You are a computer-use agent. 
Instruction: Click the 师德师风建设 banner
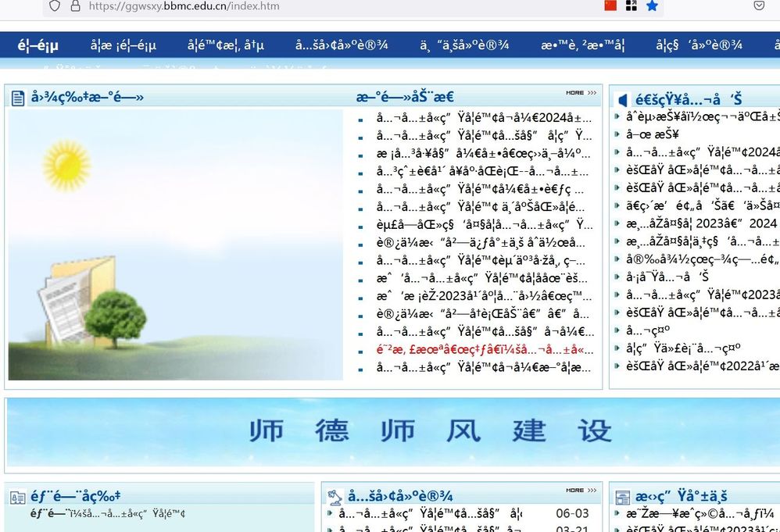[429, 430]
